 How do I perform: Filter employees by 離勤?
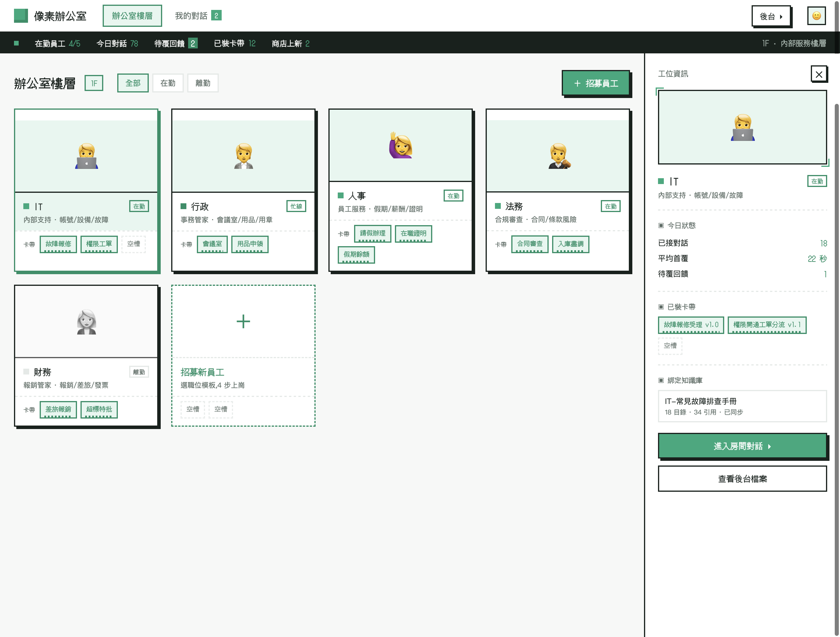tap(203, 83)
